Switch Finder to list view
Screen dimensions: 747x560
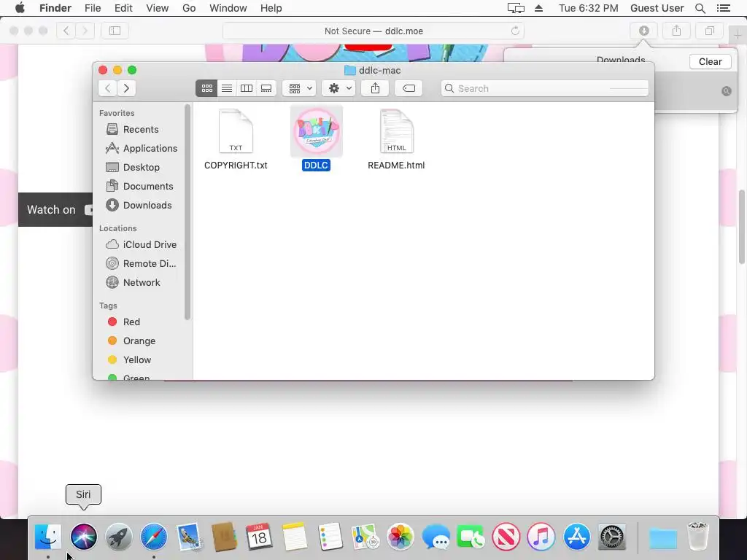pos(227,88)
